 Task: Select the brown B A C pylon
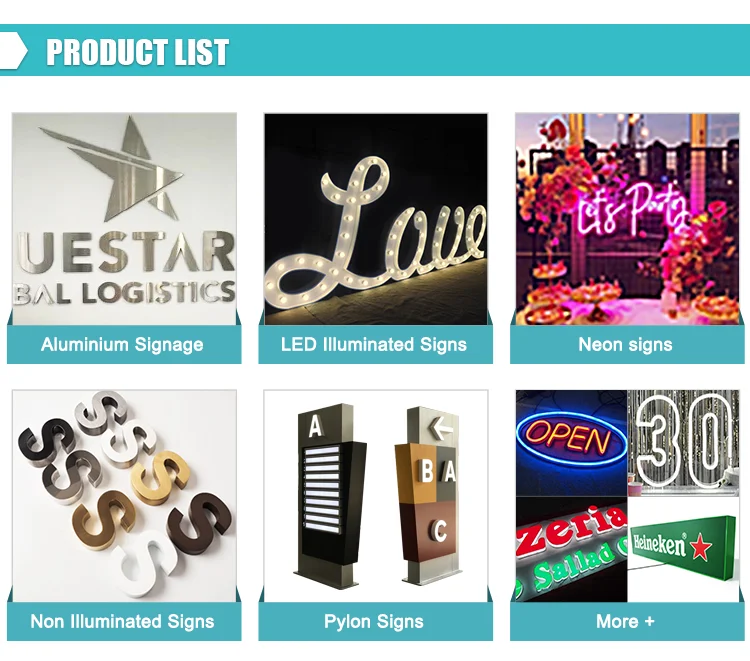428,495
